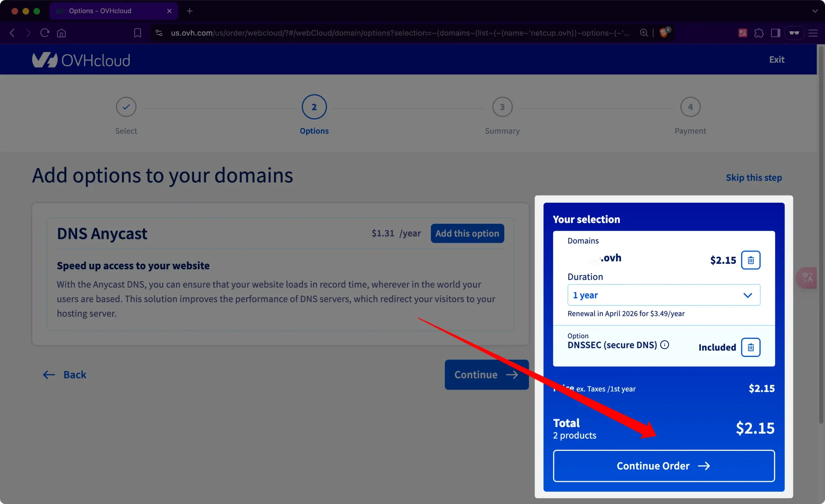Image resolution: width=825 pixels, height=504 pixels.
Task: Toggle the browser sidebar panel icon
Action: click(x=775, y=33)
